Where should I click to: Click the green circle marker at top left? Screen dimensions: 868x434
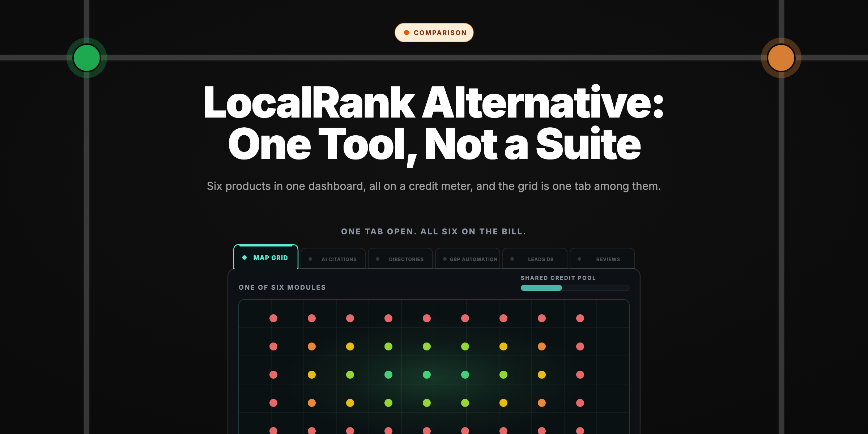coord(87,58)
